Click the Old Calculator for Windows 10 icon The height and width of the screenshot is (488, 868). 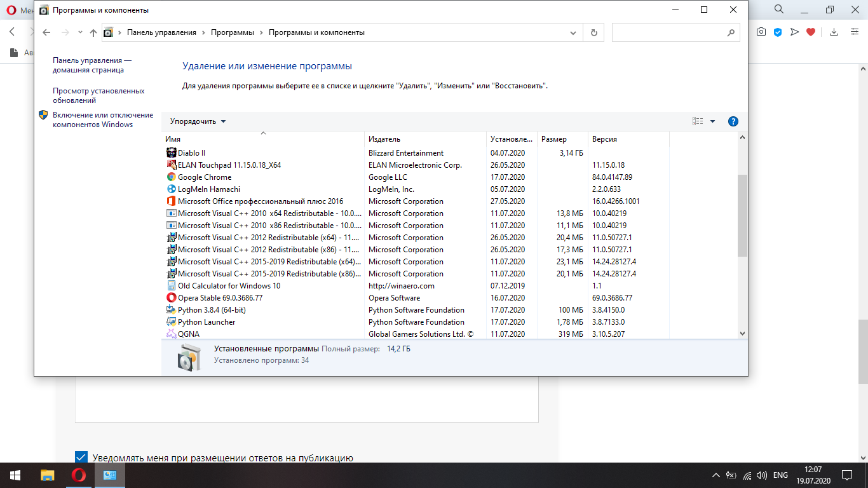coord(172,285)
